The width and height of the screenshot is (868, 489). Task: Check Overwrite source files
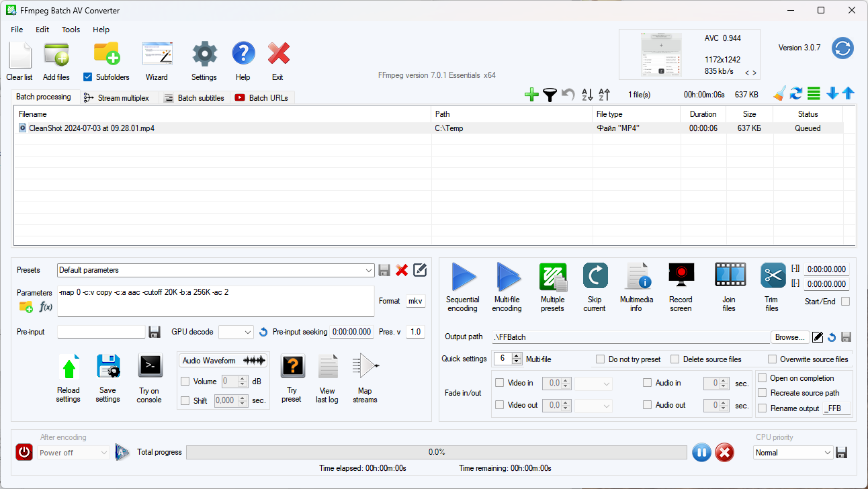click(x=772, y=359)
